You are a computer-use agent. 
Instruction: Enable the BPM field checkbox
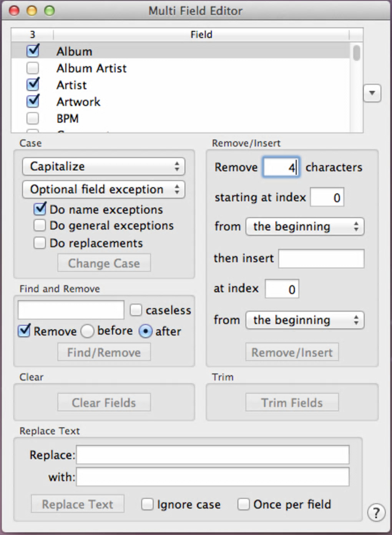click(x=33, y=118)
